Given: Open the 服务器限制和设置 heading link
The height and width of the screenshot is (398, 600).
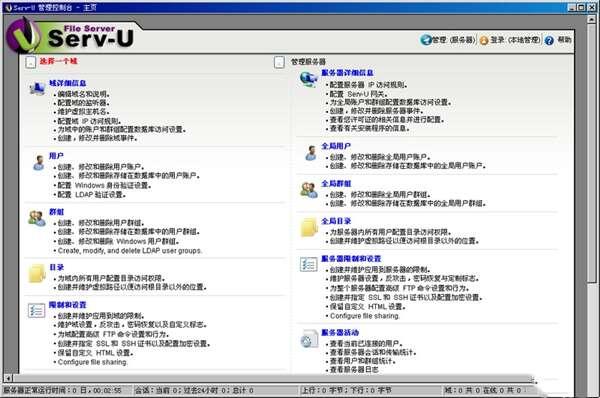Looking at the screenshot, I should pyautogui.click(x=351, y=258).
